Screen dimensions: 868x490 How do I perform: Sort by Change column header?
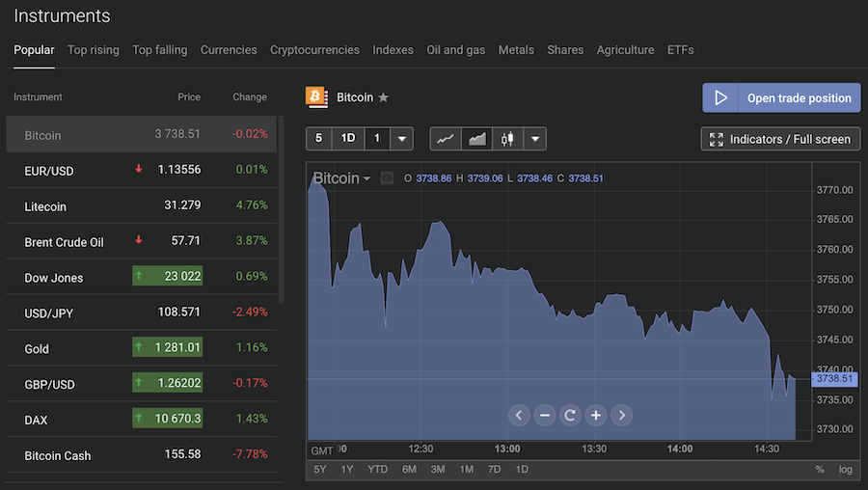250,96
